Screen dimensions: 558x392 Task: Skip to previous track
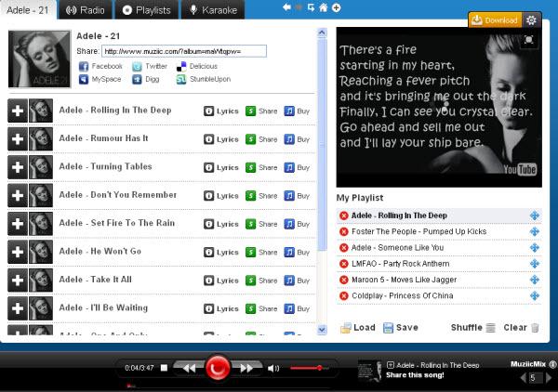point(189,368)
